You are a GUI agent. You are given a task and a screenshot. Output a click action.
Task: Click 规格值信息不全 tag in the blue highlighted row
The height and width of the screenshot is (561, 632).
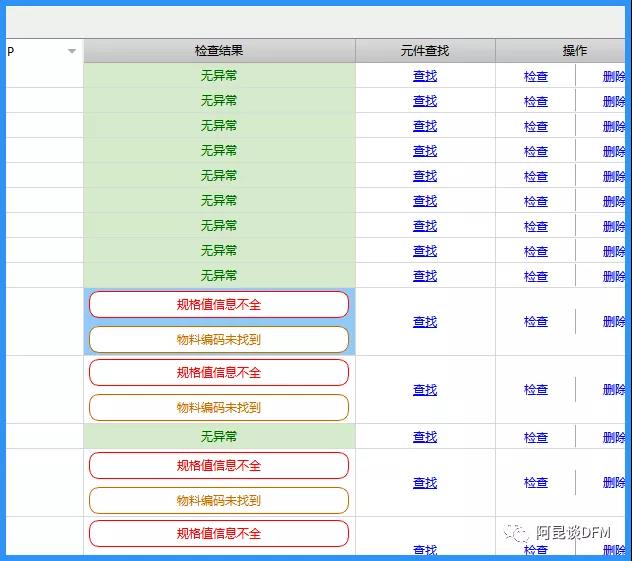pos(219,305)
